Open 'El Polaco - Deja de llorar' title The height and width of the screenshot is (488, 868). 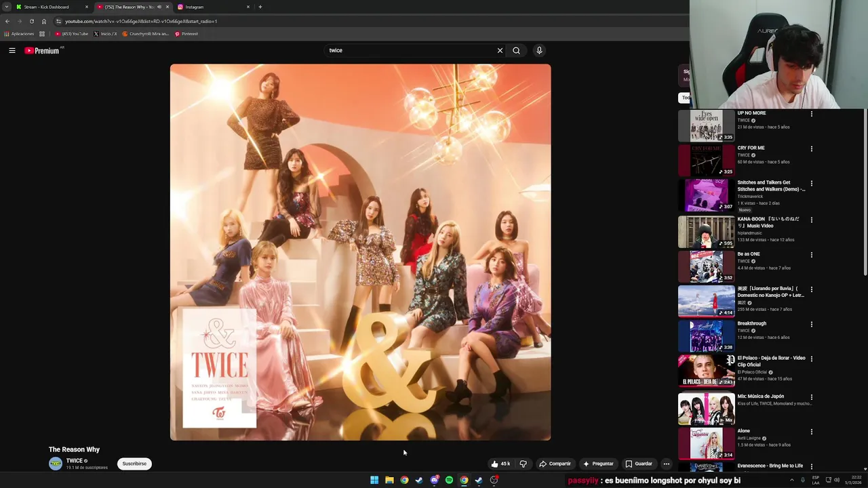click(771, 361)
